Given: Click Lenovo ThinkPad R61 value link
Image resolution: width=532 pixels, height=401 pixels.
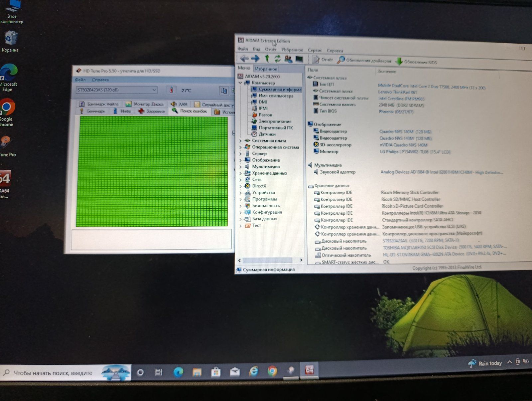Looking at the screenshot, I should point(397,92).
